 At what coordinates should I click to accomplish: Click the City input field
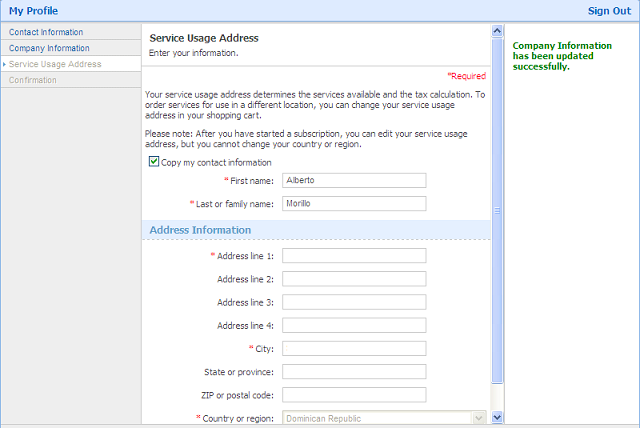[354, 348]
